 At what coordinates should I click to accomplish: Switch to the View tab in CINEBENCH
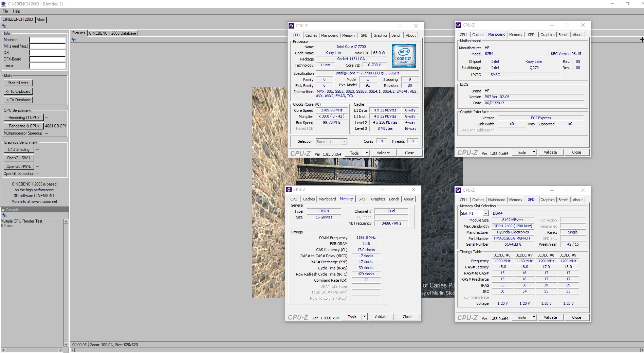[x=41, y=20]
